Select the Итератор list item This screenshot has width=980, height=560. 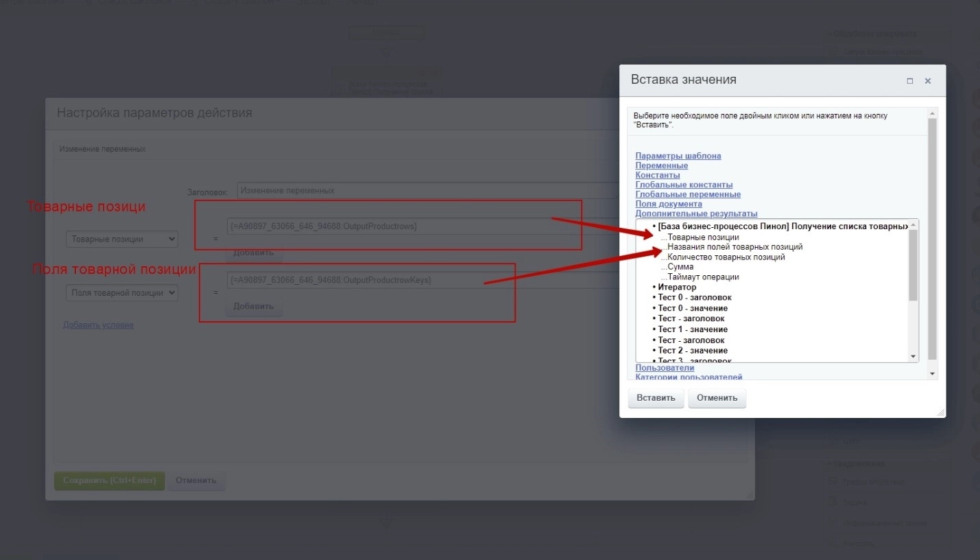click(677, 287)
